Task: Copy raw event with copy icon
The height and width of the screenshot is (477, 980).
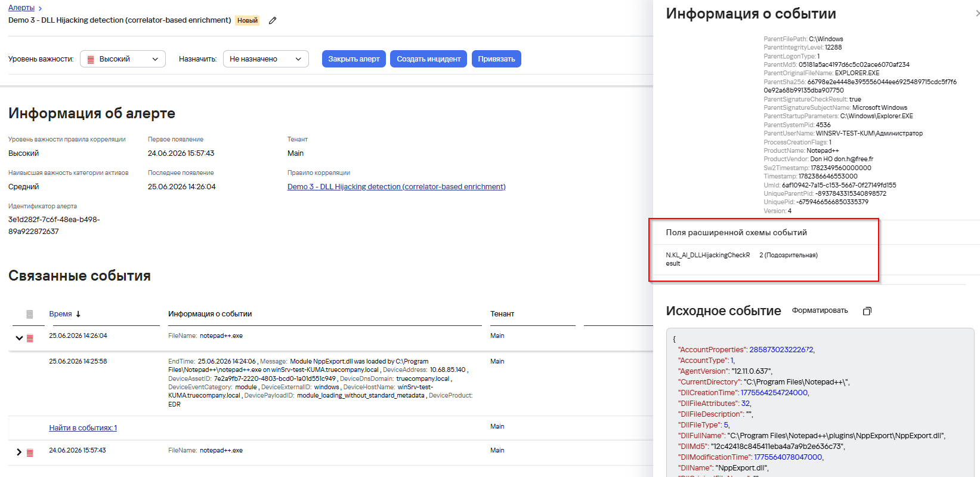Action: click(867, 311)
